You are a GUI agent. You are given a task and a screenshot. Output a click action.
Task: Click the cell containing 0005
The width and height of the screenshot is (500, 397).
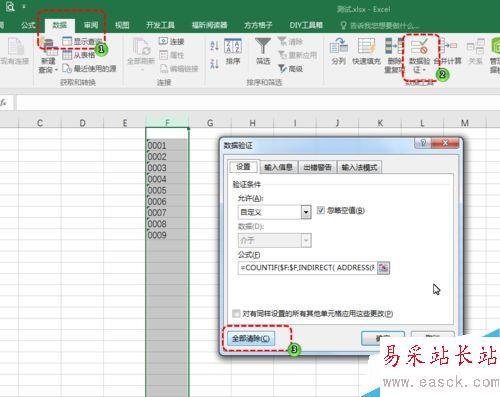point(167,190)
